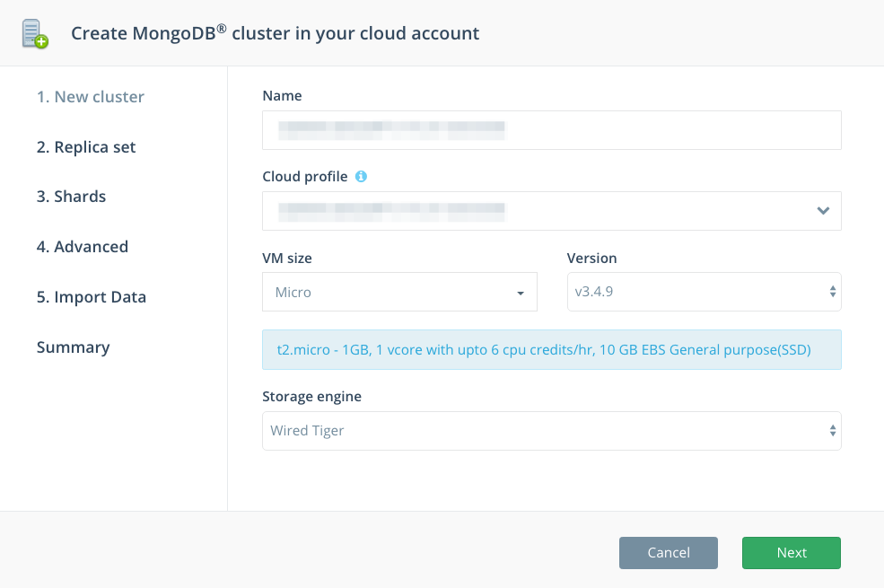The width and height of the screenshot is (884, 588).
Task: Go to the Summary step
Action: 74,347
